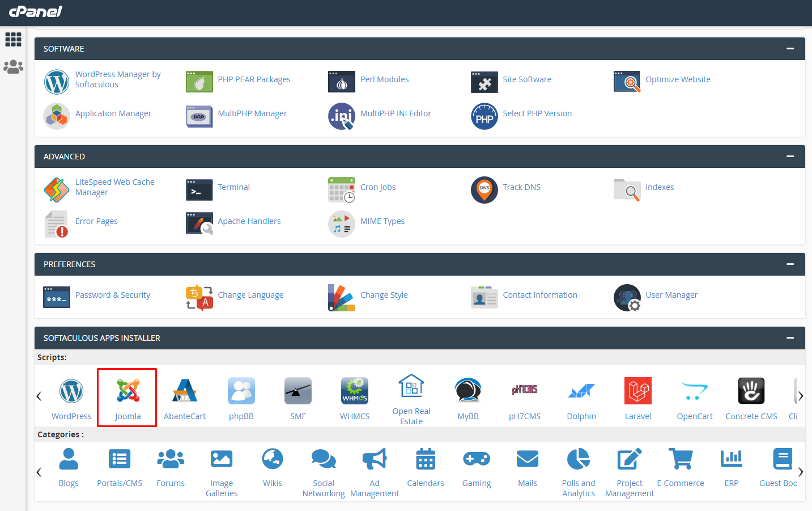This screenshot has height=511, width=812.
Task: Select the MyBB script icon
Action: tap(468, 391)
